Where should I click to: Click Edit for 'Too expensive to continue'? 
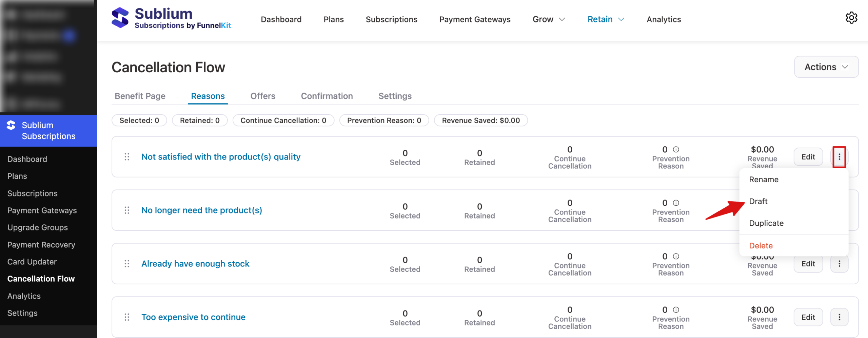[808, 317]
